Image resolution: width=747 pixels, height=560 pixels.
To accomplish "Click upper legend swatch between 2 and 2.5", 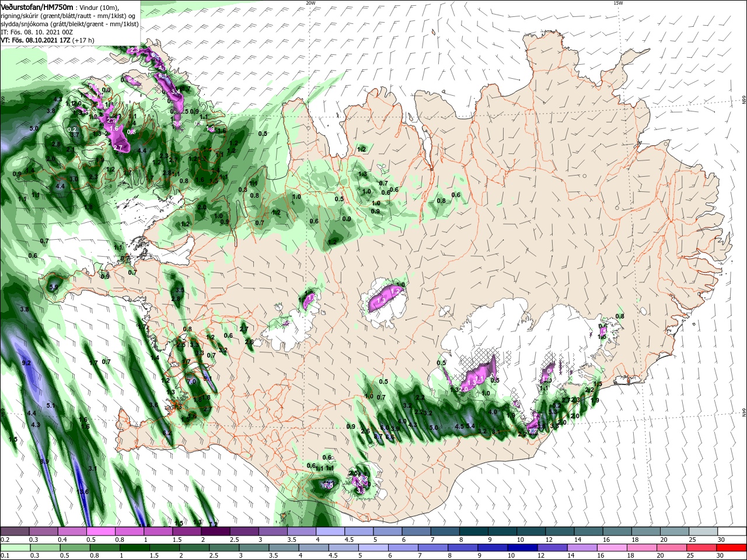I will 215,531.
